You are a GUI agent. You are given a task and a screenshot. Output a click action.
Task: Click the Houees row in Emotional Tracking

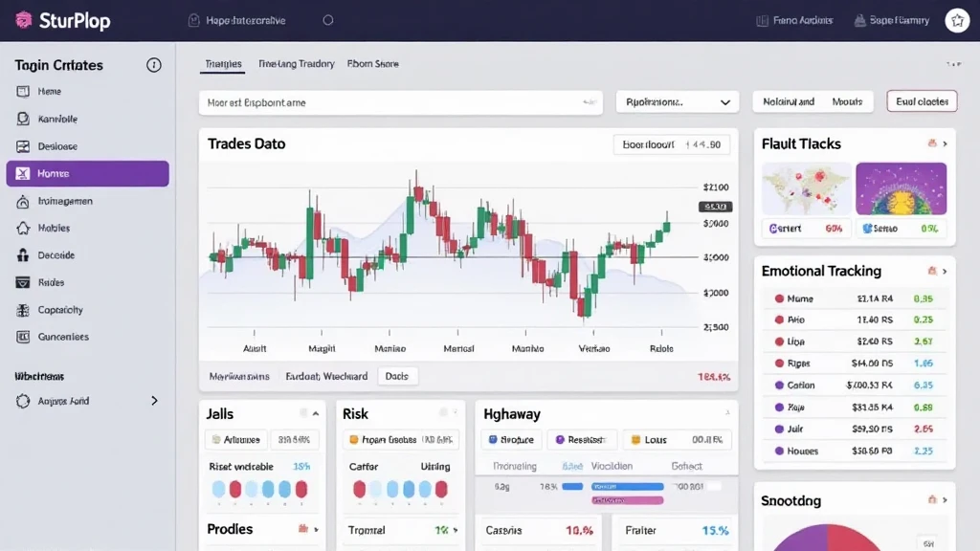pyautogui.click(x=855, y=451)
